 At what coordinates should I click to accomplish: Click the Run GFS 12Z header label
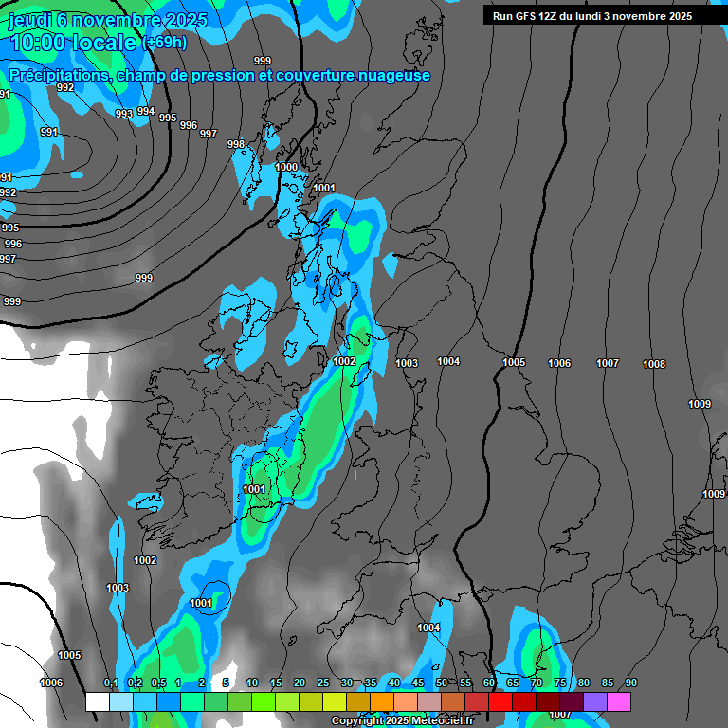(x=592, y=16)
